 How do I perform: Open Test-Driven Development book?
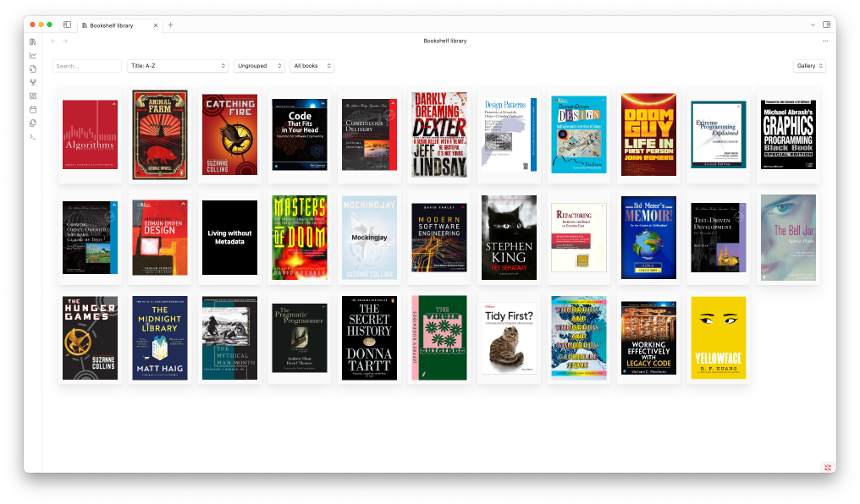click(x=719, y=238)
